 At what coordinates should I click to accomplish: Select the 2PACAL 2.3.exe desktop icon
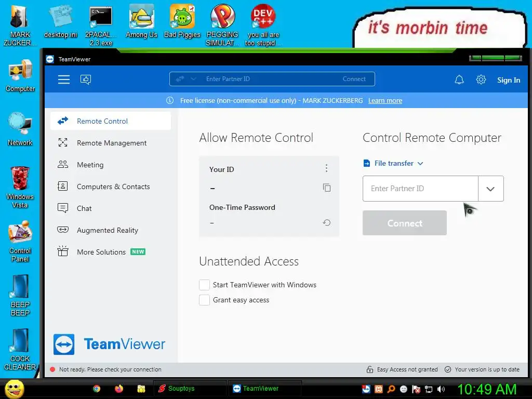point(101,26)
